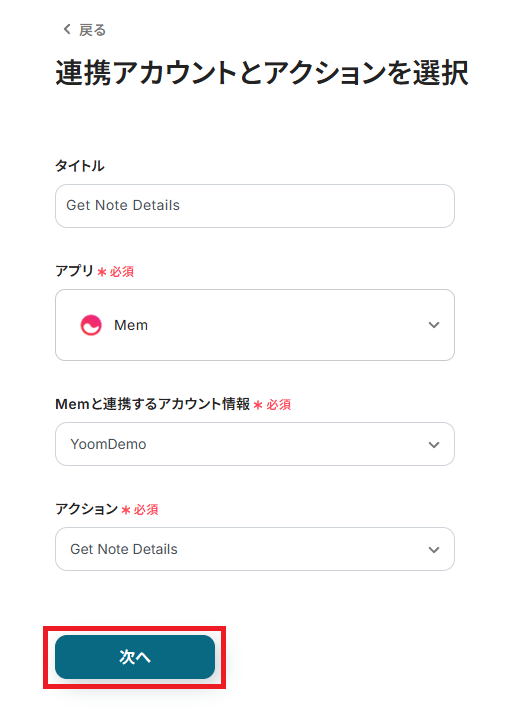
Task: Click the pink Mem app logo
Action: coord(91,325)
